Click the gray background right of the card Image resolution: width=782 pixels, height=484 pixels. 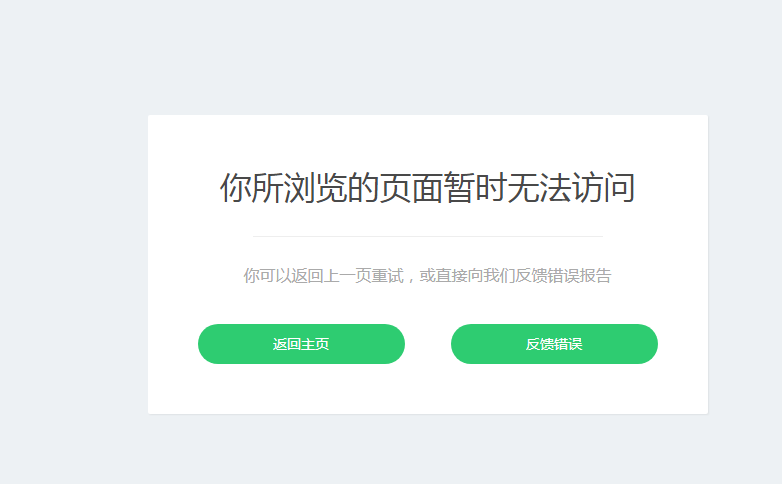[x=745, y=264]
